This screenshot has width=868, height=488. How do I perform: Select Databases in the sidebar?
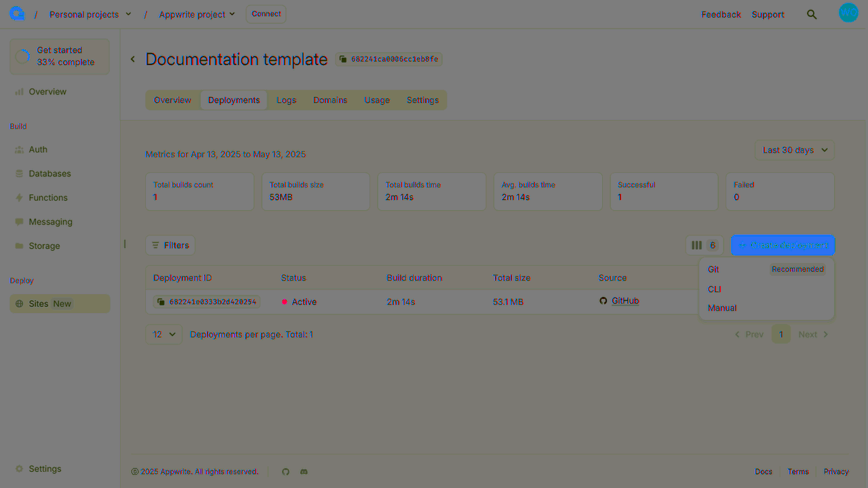[x=50, y=174]
